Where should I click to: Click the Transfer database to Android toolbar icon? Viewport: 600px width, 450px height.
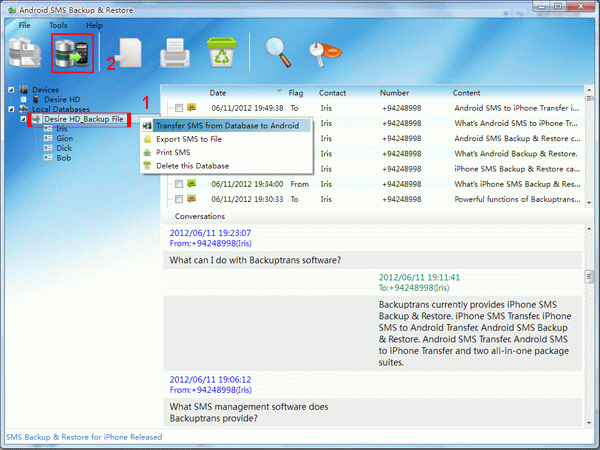pos(72,53)
